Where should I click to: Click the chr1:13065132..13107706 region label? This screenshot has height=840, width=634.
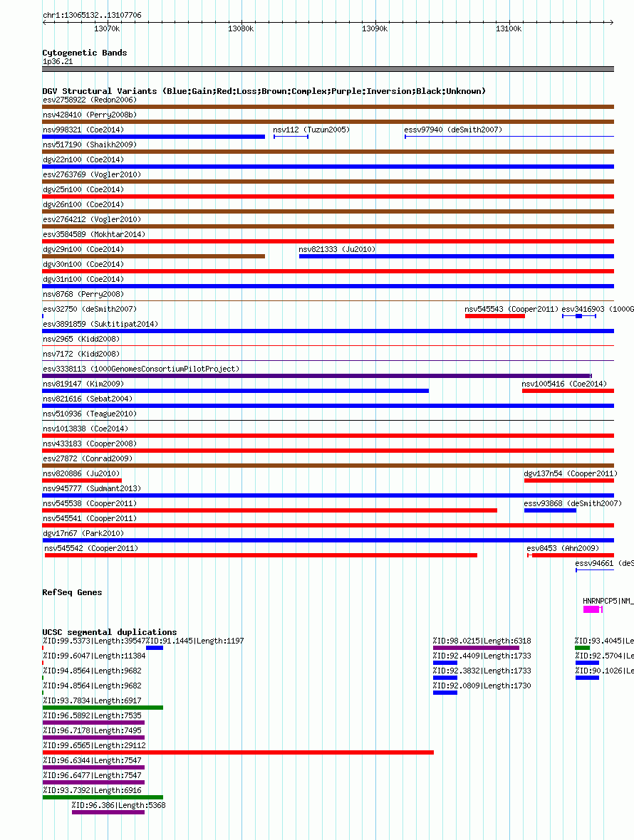(x=92, y=15)
